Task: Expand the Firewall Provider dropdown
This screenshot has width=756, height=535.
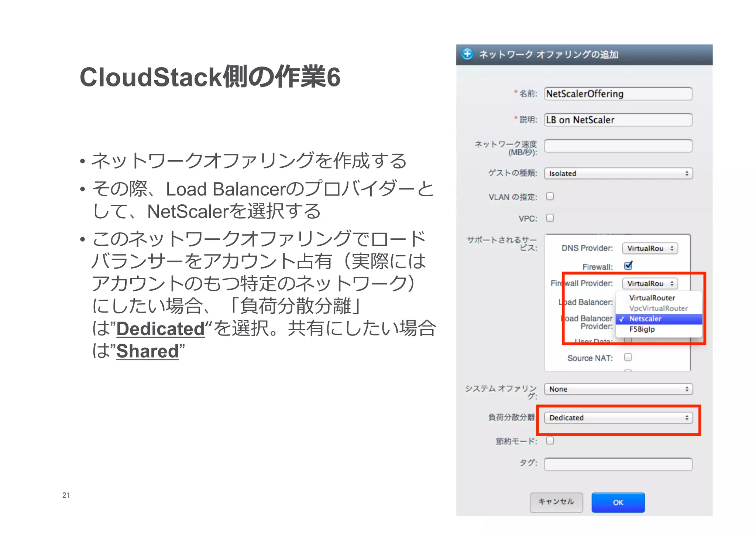Action: coord(650,283)
